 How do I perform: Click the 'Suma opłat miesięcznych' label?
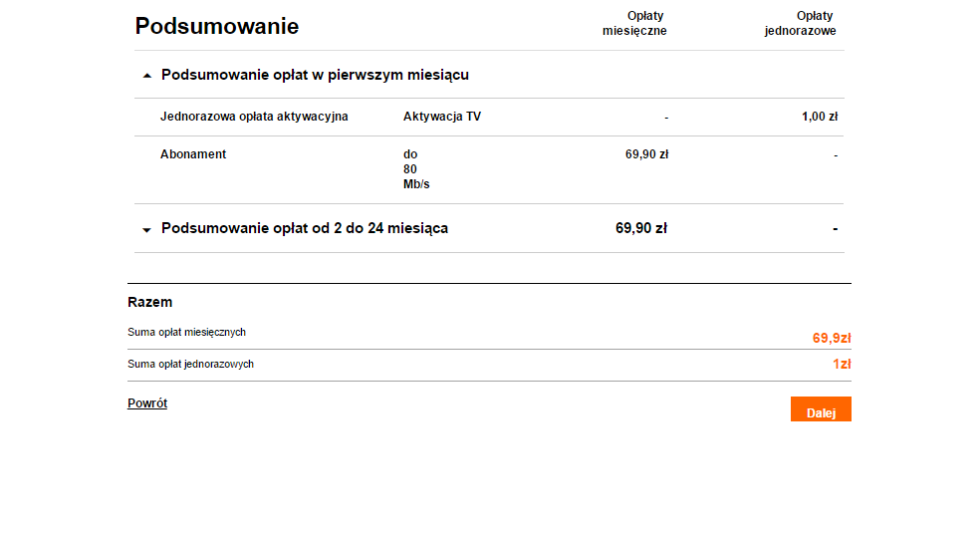tap(186, 332)
